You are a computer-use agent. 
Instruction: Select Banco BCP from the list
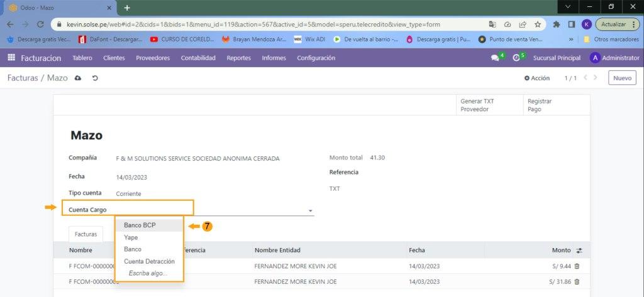(140, 225)
